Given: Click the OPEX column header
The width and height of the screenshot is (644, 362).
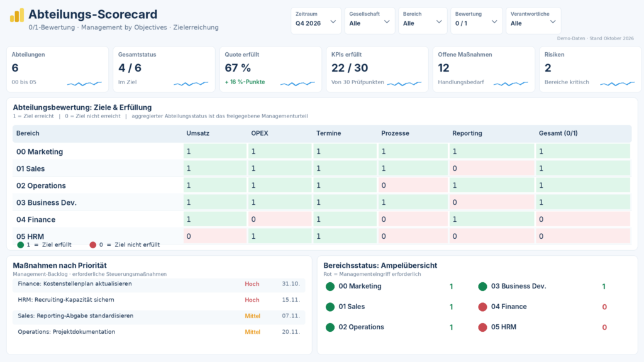Looking at the screenshot, I should pos(260,133).
